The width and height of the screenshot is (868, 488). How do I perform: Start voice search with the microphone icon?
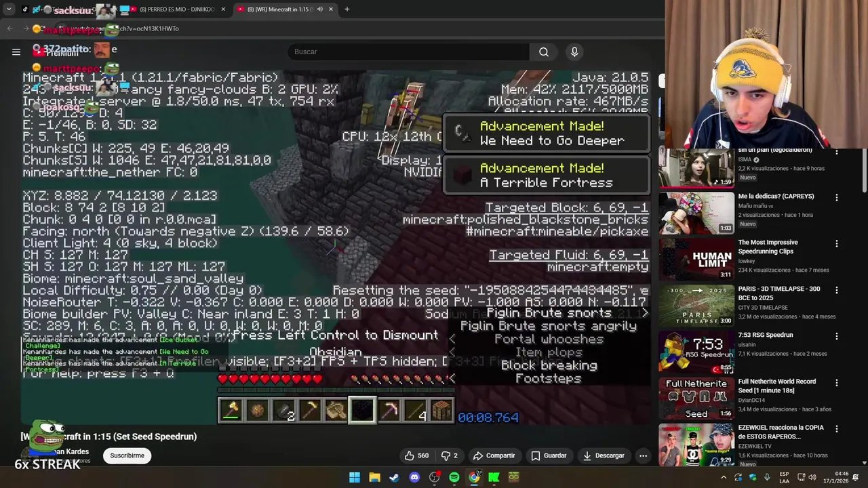tap(574, 52)
